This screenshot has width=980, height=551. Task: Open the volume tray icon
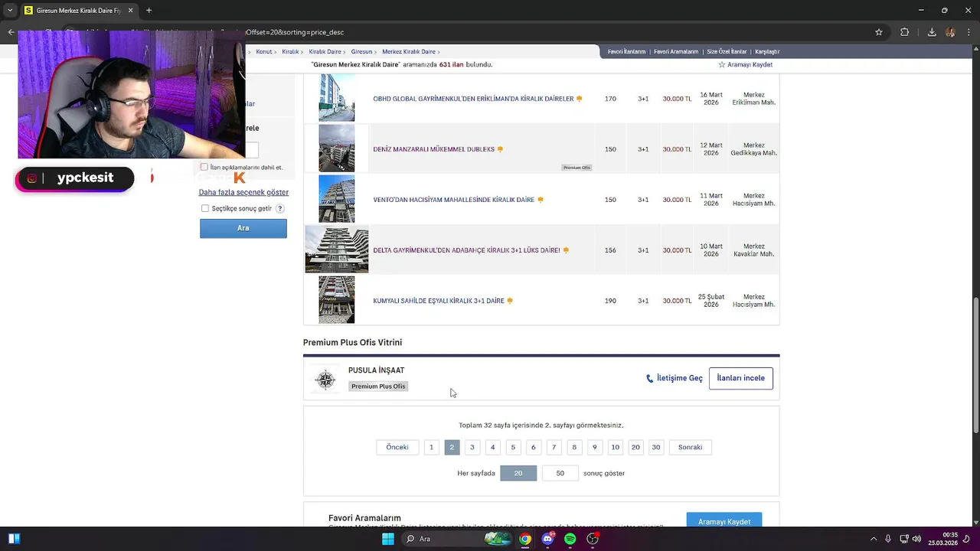(916, 539)
